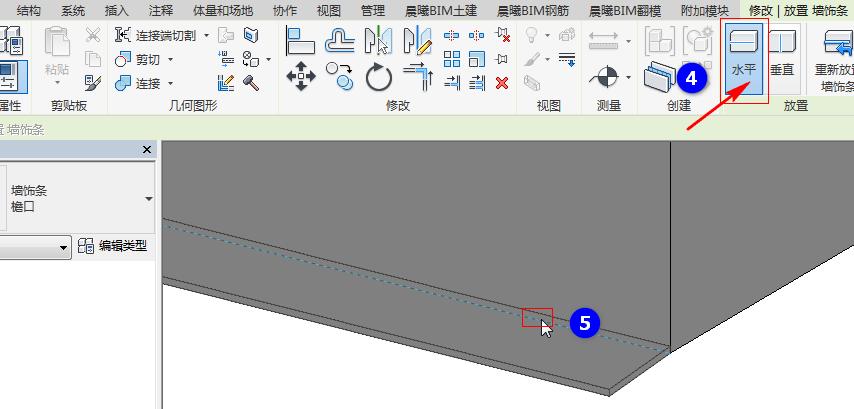
Task: Select the Align tool
Action: [x=300, y=40]
